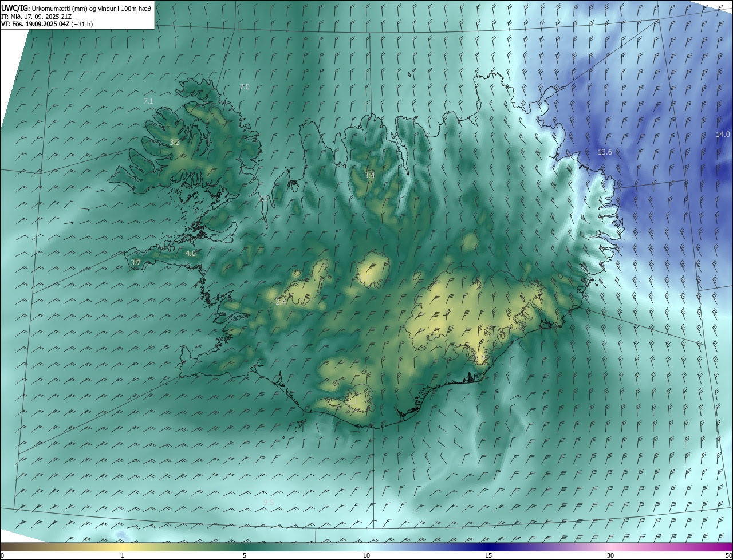
Task: Click the colour scale tick label '50'
Action: [728, 555]
